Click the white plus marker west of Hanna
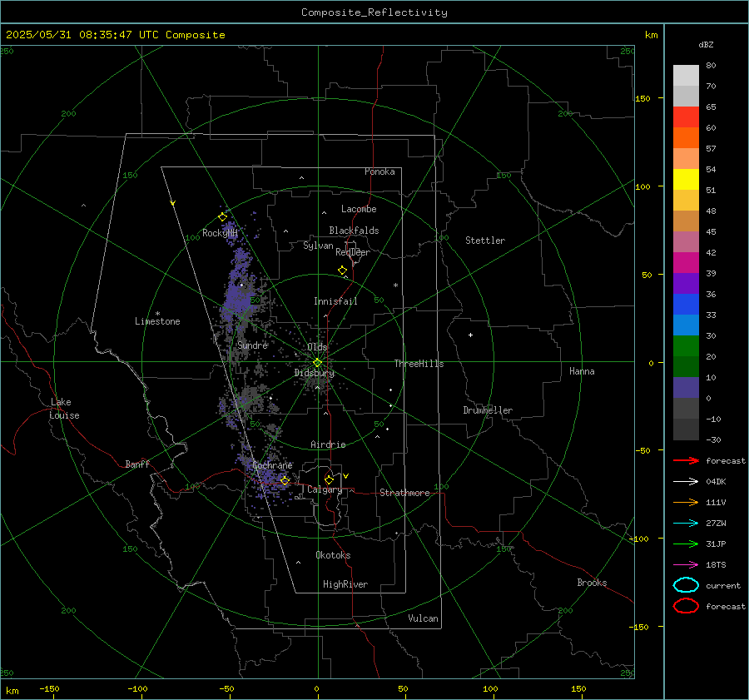 tap(470, 335)
